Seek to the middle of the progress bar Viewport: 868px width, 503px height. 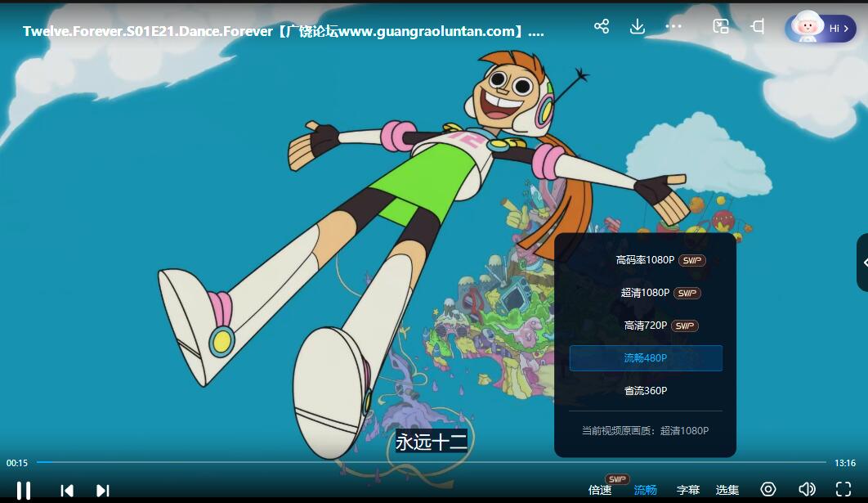point(432,461)
